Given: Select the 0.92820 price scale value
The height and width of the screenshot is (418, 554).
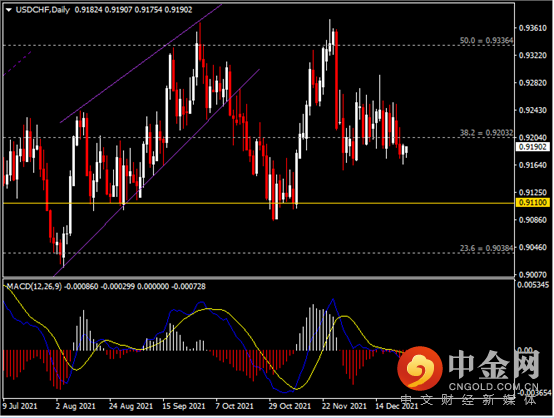Looking at the screenshot, I should pyautogui.click(x=533, y=83).
